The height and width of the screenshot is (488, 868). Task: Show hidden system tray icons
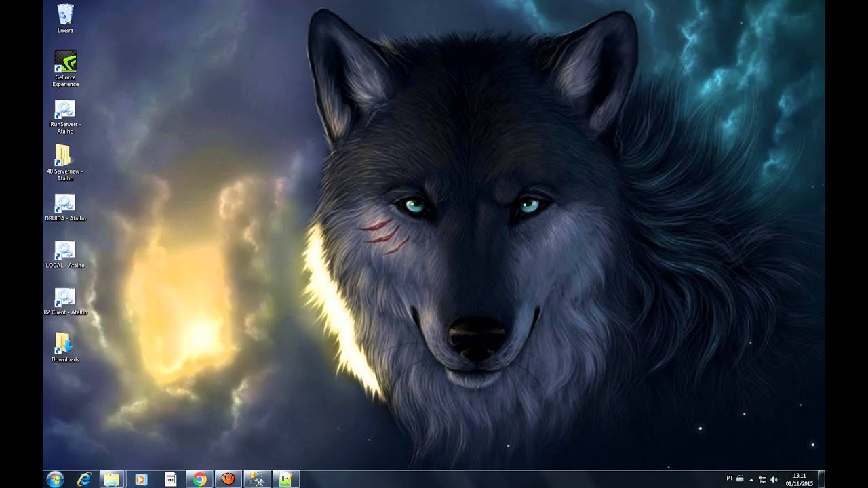click(x=751, y=479)
